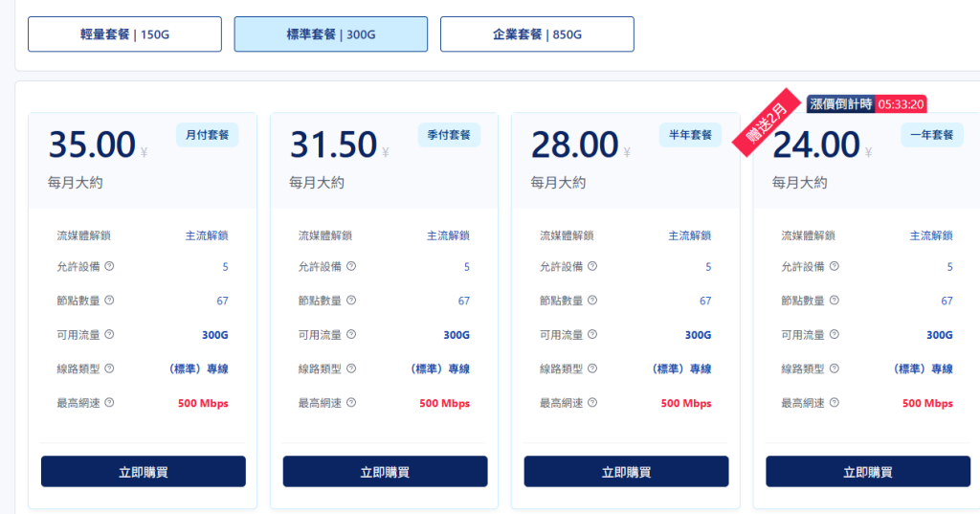This screenshot has height=514, width=980.
Task: Open help icon beside 允許設備 in half-year plan
Action: tap(592, 266)
